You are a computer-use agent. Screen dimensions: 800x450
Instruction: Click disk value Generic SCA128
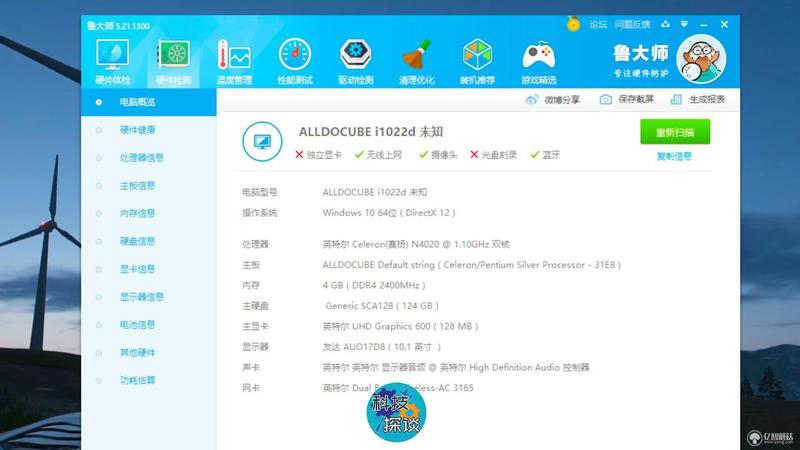tap(382, 306)
